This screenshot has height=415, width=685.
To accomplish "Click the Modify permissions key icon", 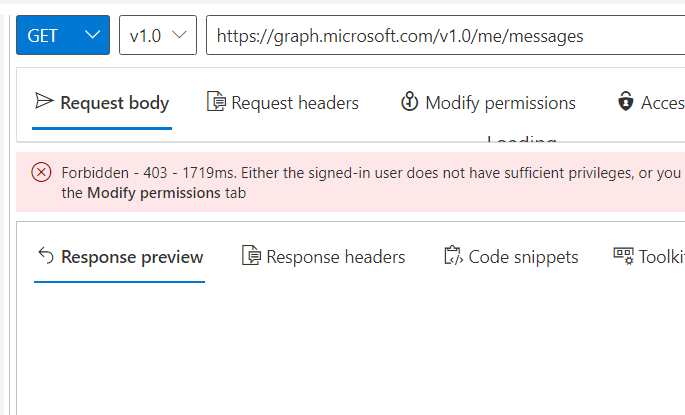I will (409, 101).
